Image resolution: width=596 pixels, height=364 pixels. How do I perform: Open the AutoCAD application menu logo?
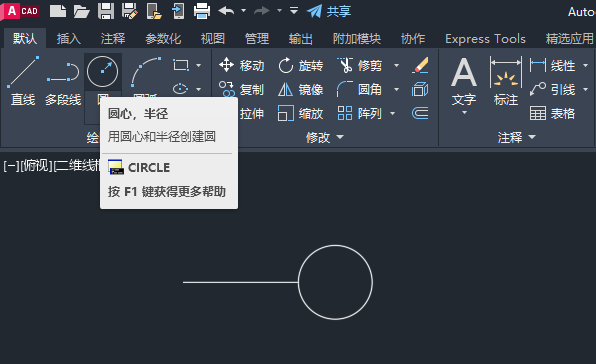click(21, 11)
